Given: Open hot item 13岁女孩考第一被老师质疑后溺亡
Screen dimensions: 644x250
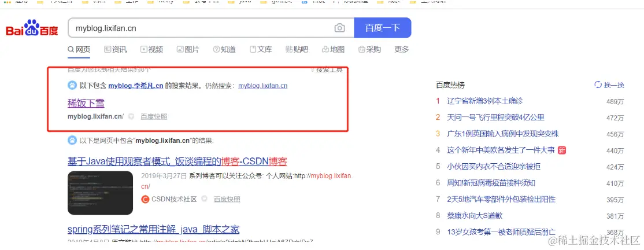Looking at the screenshot, I should 501,232.
